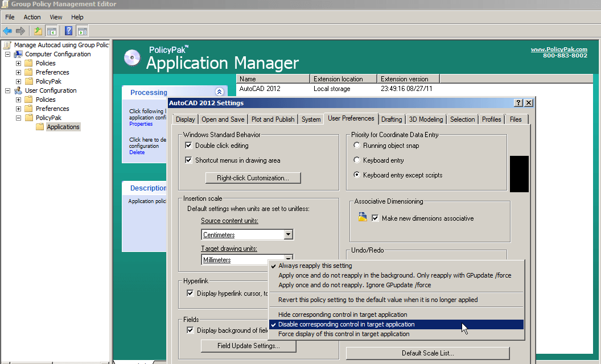Viewport: 601px width, 364px height.
Task: Expand Policies under User Configuration
Action: coord(18,100)
